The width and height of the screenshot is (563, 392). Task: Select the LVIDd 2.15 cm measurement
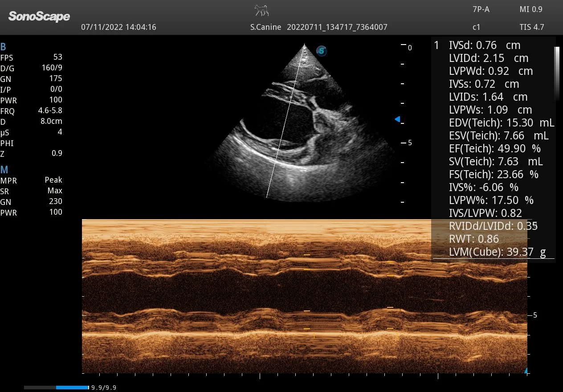(x=489, y=58)
